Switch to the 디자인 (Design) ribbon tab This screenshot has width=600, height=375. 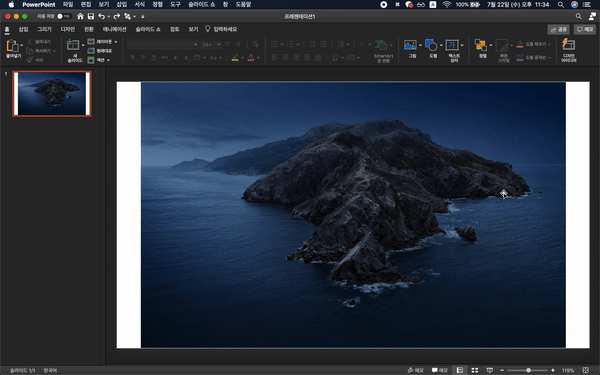click(x=68, y=29)
